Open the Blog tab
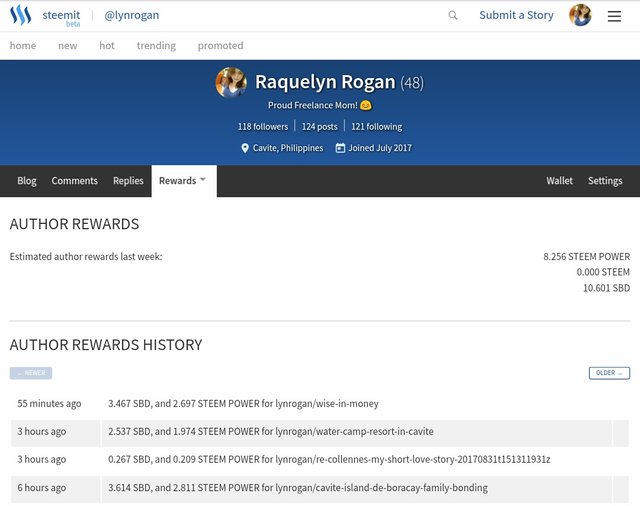This screenshot has width=640, height=506. [27, 181]
